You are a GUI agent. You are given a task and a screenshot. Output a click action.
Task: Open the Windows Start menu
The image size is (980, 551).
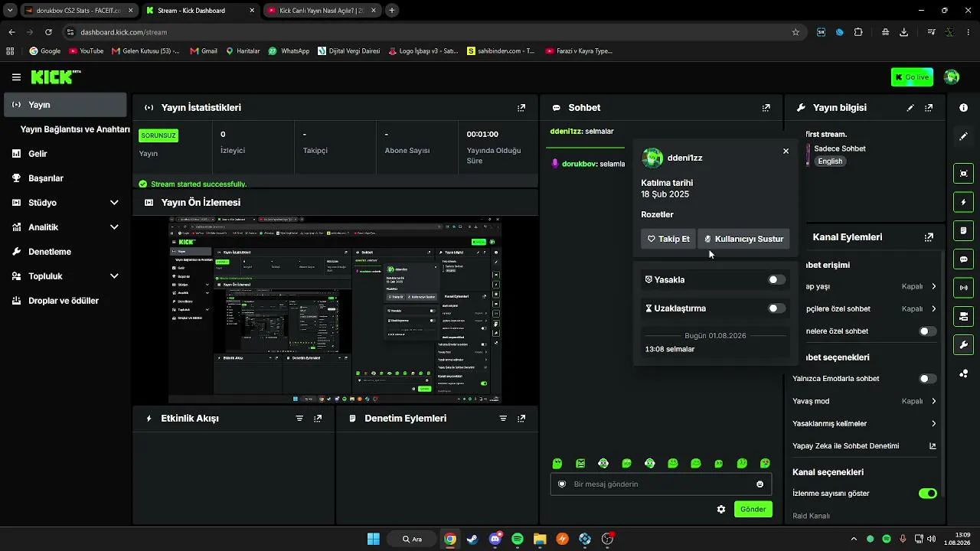[374, 540]
